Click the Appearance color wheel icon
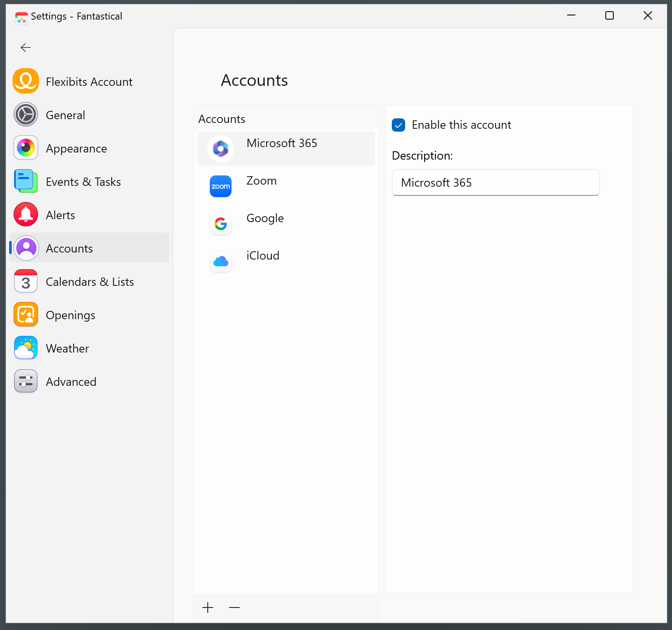This screenshot has height=630, width=672. click(26, 148)
